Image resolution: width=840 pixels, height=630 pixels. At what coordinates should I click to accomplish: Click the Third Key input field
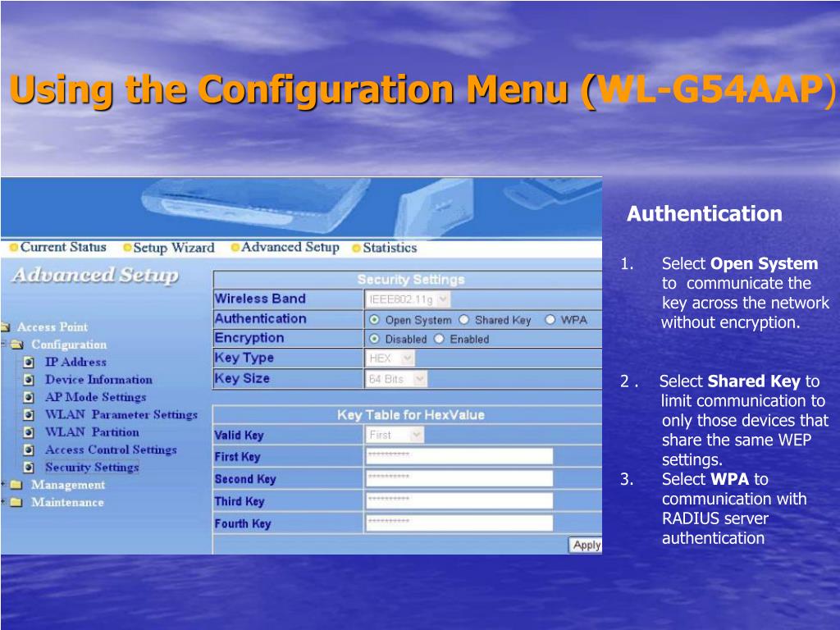(x=459, y=501)
